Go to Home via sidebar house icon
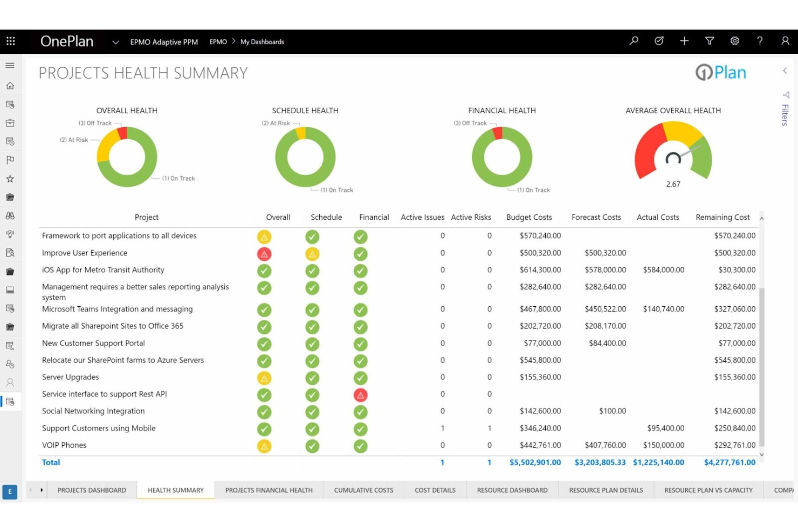 click(10, 86)
